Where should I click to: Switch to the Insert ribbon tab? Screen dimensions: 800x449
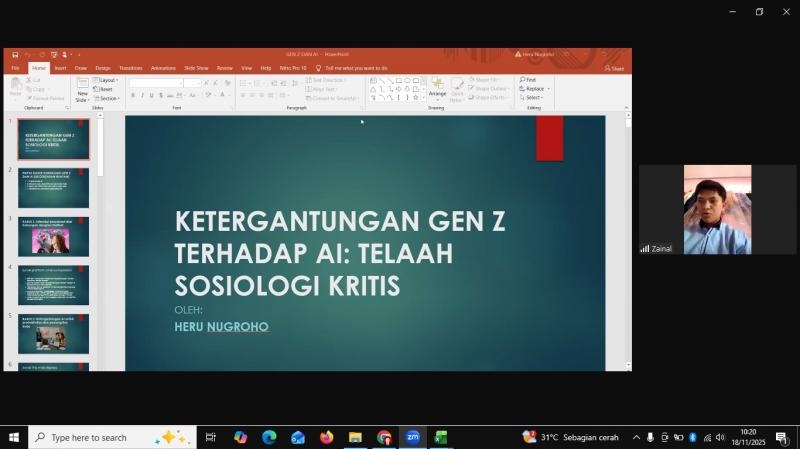(60, 68)
